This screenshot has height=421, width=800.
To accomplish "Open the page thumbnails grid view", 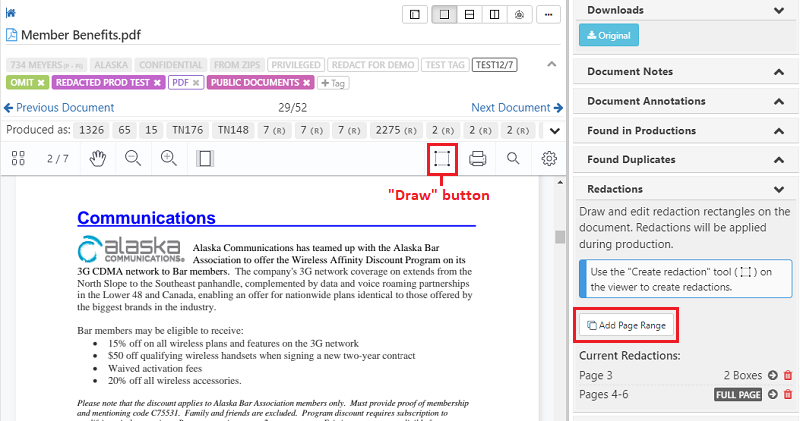I will tap(18, 158).
